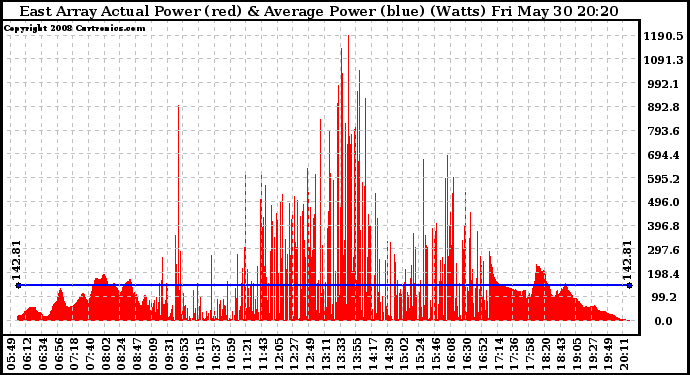Click the x-axis time label 18:43
690x375 pixels.
[562, 354]
